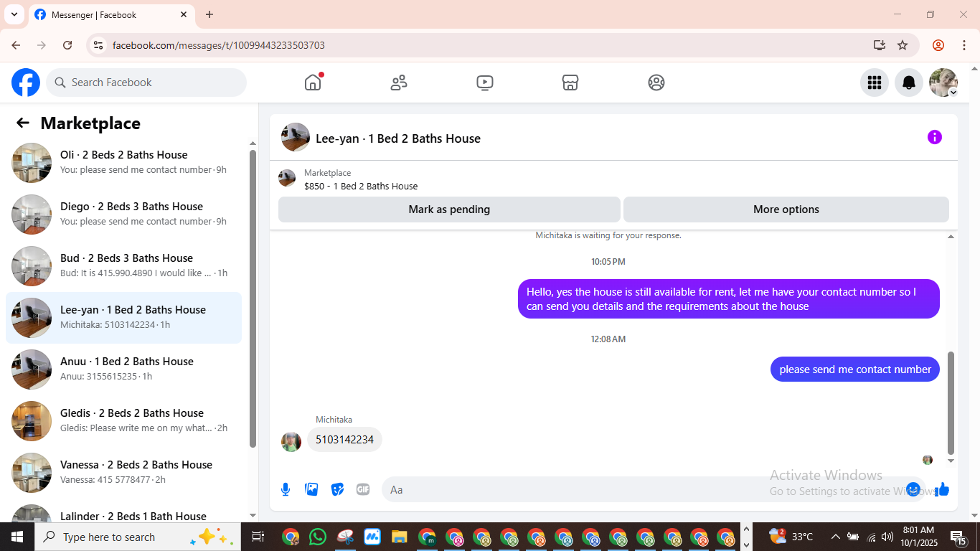Bookmark this page with the star icon
The image size is (980, 551).
click(x=903, y=45)
